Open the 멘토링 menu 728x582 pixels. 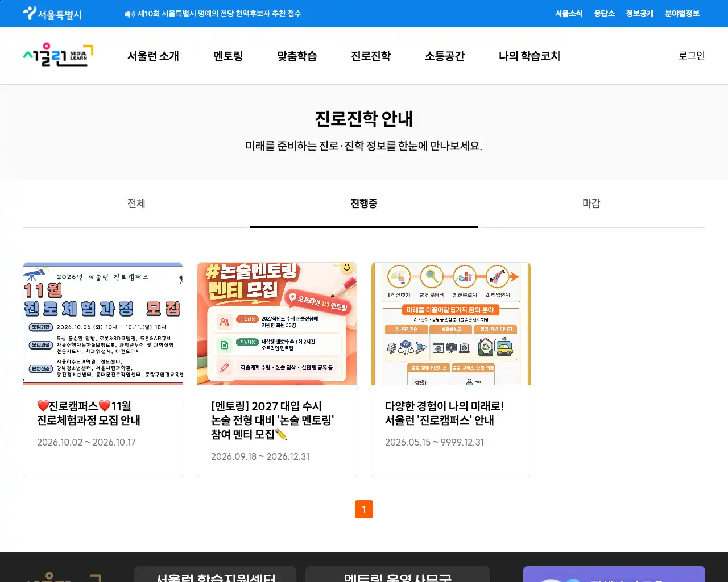(x=228, y=56)
